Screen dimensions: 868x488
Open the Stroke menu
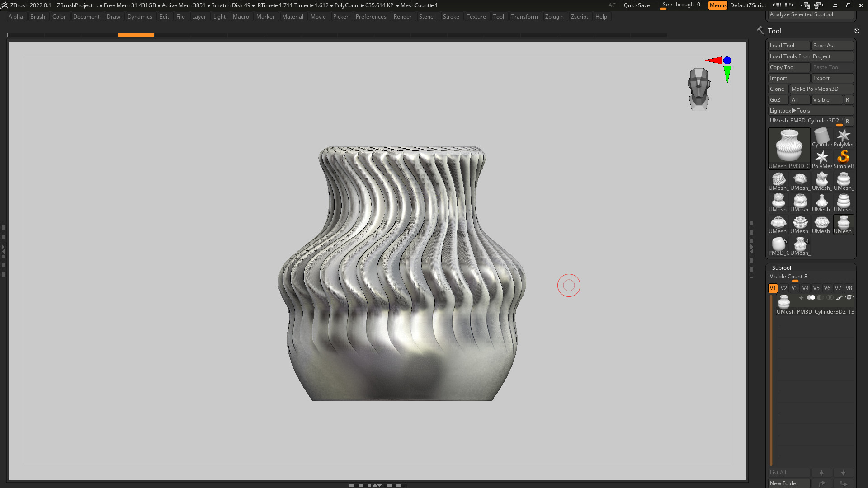[451, 16]
